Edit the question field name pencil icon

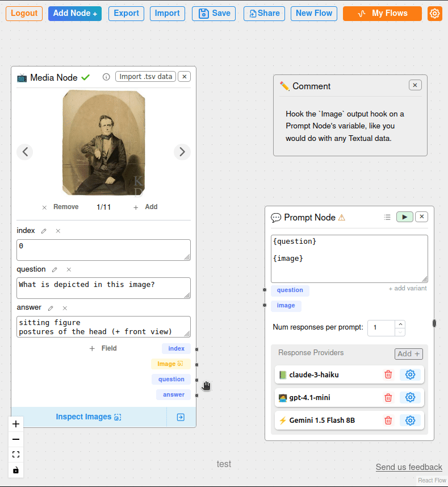pyautogui.click(x=55, y=270)
